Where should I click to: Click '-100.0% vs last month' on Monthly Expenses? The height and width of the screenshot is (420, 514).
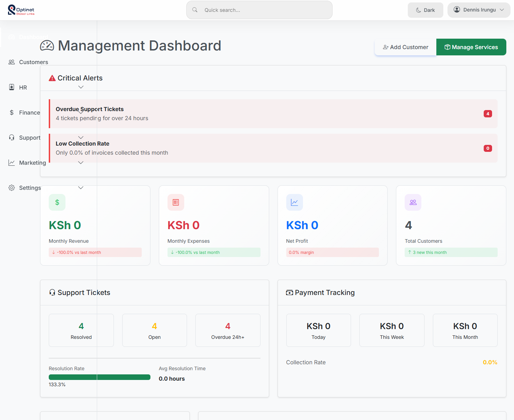pos(214,252)
